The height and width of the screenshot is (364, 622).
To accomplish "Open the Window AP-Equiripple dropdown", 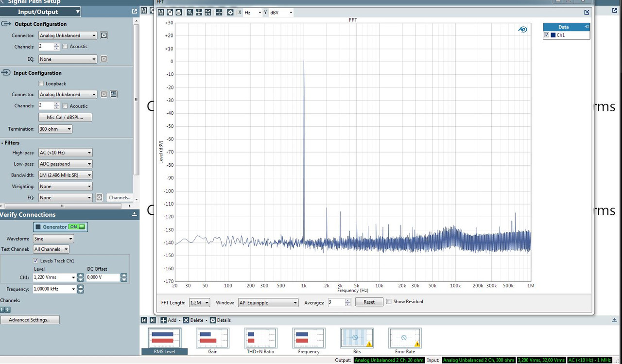I will point(268,302).
